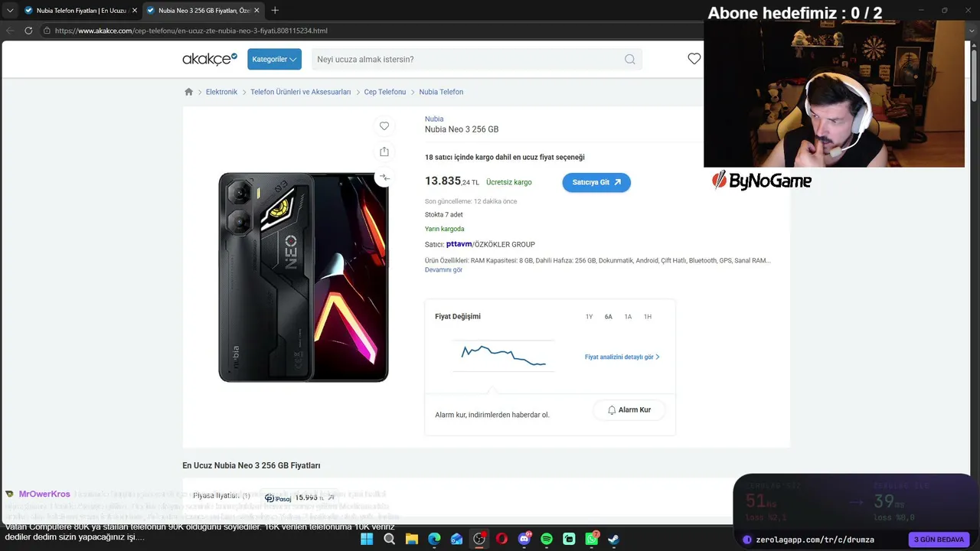Open favorites via header heart icon
This screenshot has width=980, height=551.
[x=694, y=59]
